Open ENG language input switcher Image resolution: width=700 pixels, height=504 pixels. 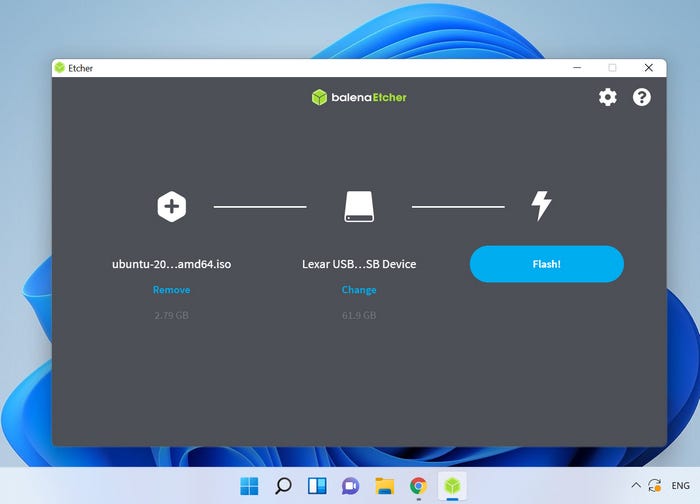point(680,485)
